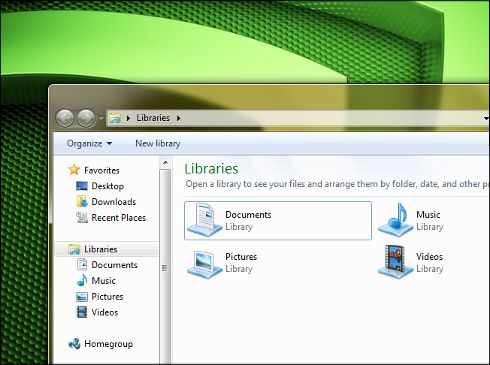Open the recent pages dropdown arrow beside Forward
This screenshot has width=490, height=365.
click(x=101, y=118)
